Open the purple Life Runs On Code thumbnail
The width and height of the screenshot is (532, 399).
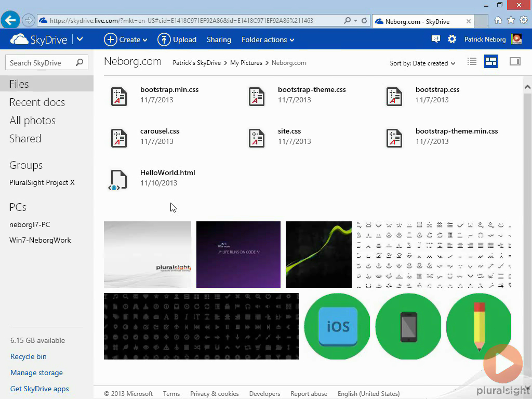coord(238,255)
